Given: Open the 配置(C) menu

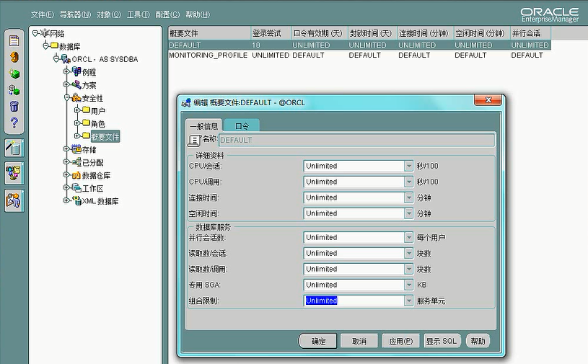Looking at the screenshot, I should tap(167, 14).
